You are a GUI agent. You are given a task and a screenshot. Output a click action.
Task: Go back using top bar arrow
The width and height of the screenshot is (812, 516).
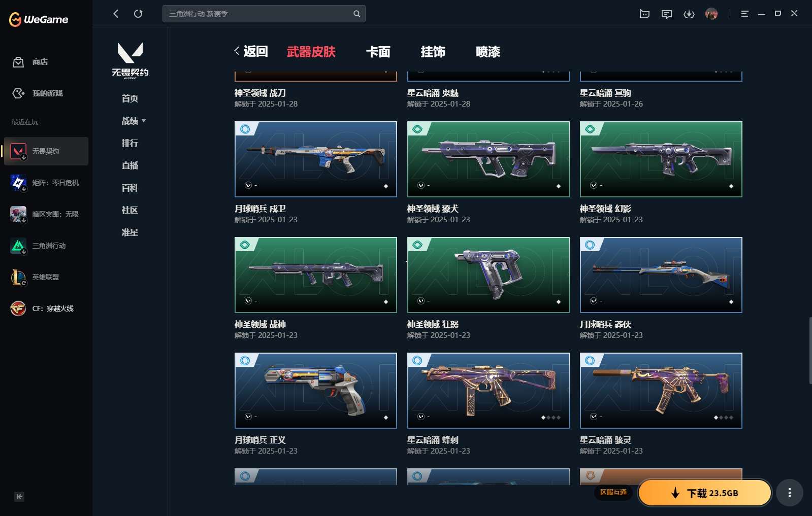click(116, 14)
